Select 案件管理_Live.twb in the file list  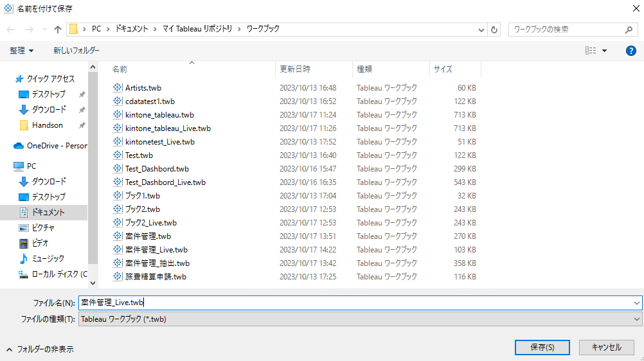[x=156, y=250]
